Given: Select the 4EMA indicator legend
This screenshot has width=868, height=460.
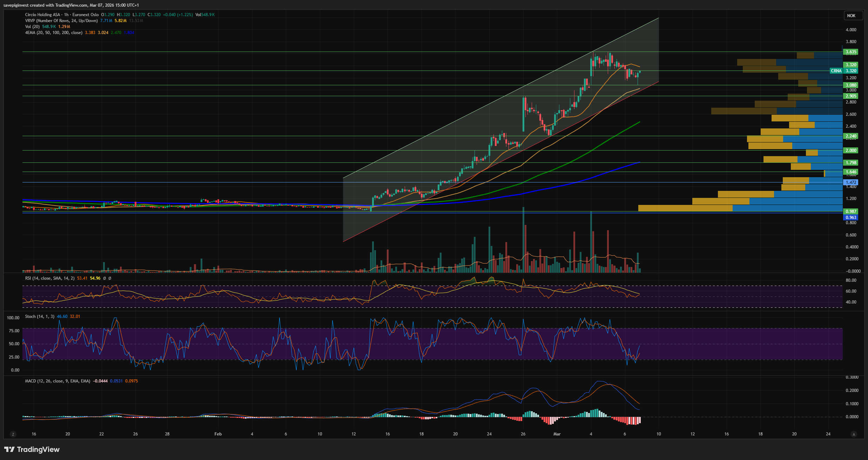Looking at the screenshot, I should point(53,33).
